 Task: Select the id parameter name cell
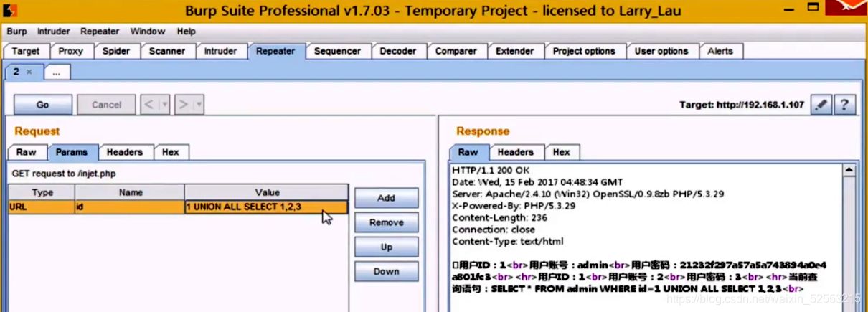[131, 207]
